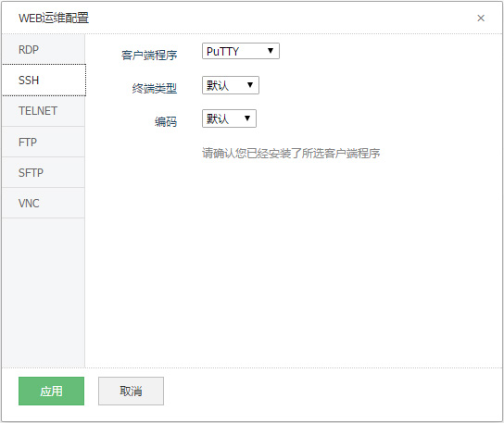The width and height of the screenshot is (504, 423).
Task: Open the TELNET configuration tab
Action: [x=44, y=111]
